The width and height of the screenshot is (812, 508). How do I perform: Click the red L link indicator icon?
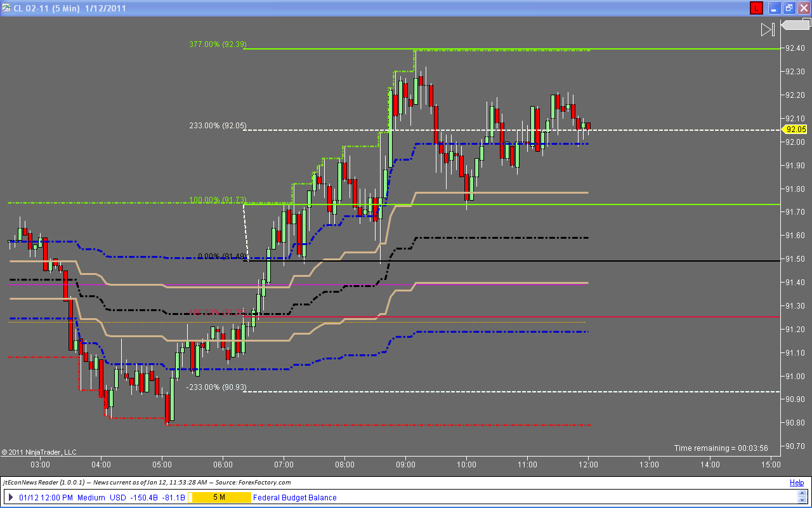click(x=756, y=8)
